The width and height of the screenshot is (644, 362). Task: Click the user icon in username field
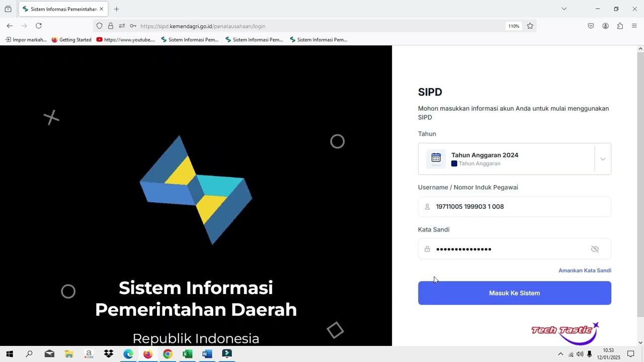427,207
